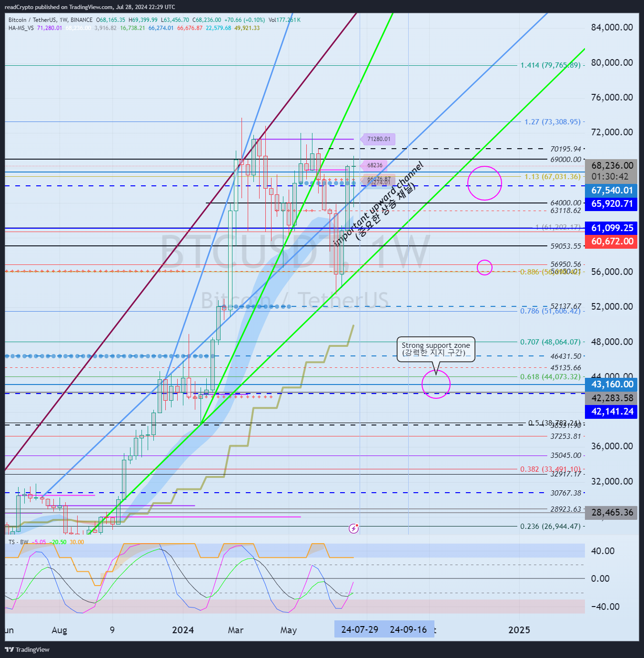The image size is (644, 658).
Task: Click the 80,000.00 price axis label
Action: [612, 62]
